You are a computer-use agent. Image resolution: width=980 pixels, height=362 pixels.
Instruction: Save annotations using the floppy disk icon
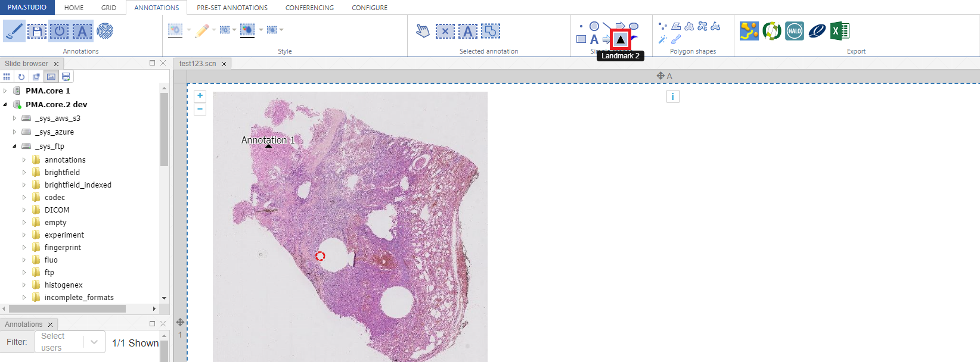click(37, 31)
